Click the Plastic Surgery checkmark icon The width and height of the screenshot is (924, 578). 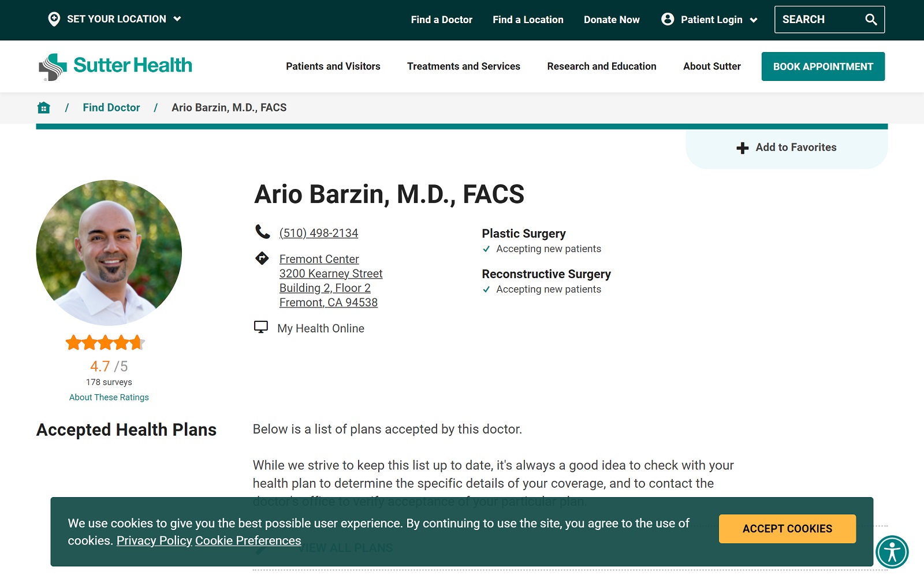[486, 249]
